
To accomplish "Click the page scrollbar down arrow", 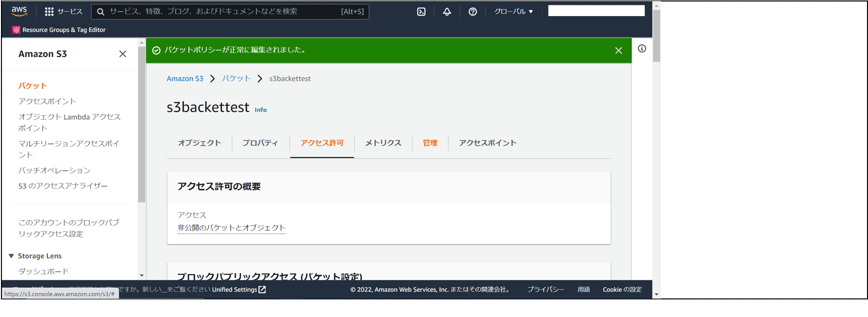I will click(x=656, y=294).
